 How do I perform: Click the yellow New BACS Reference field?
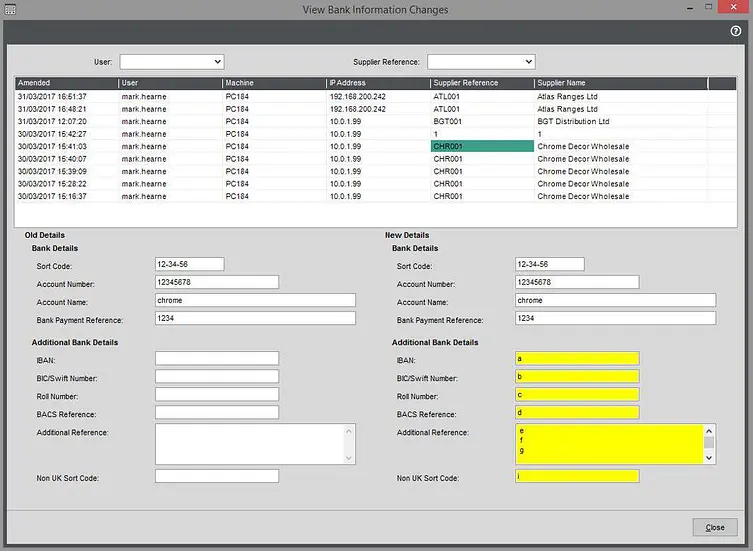[577, 412]
